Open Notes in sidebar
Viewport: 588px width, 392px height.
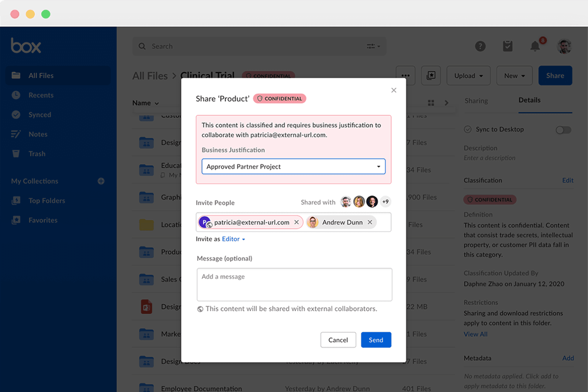38,134
